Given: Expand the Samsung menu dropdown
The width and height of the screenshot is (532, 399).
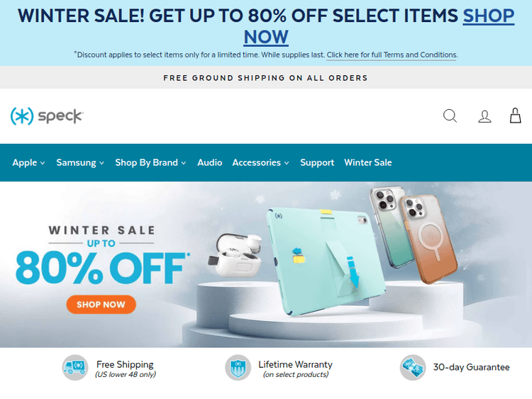Looking at the screenshot, I should 80,163.
